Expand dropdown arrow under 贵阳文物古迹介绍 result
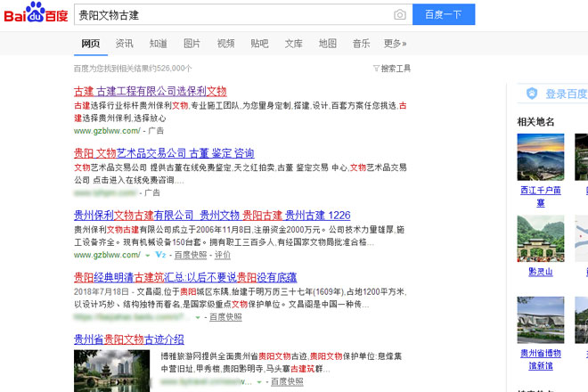The height and width of the screenshot is (392, 588). (x=258, y=382)
